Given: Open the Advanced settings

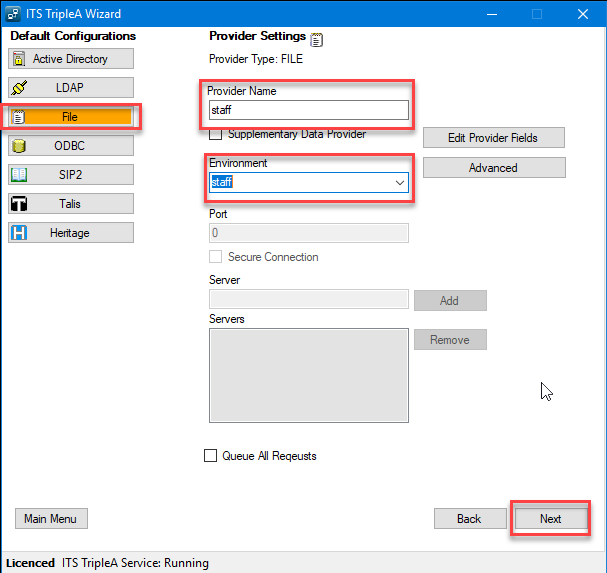Looking at the screenshot, I should pyautogui.click(x=493, y=168).
